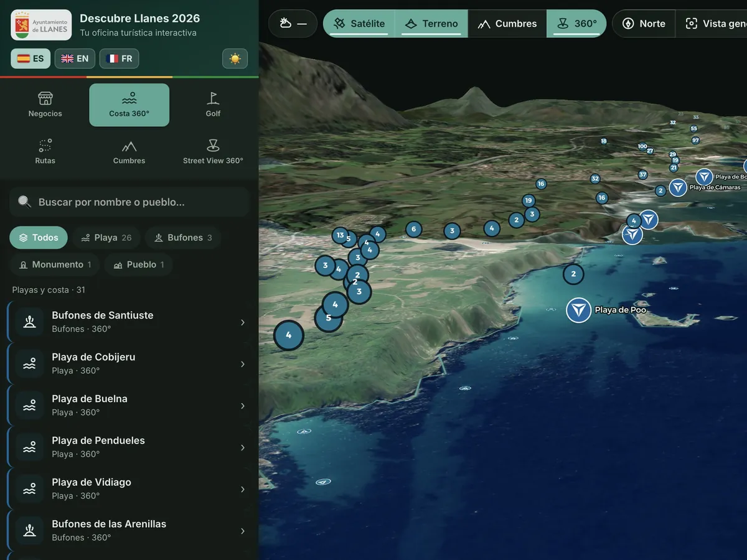
Task: Toggle the Terreno map layer
Action: (x=431, y=24)
